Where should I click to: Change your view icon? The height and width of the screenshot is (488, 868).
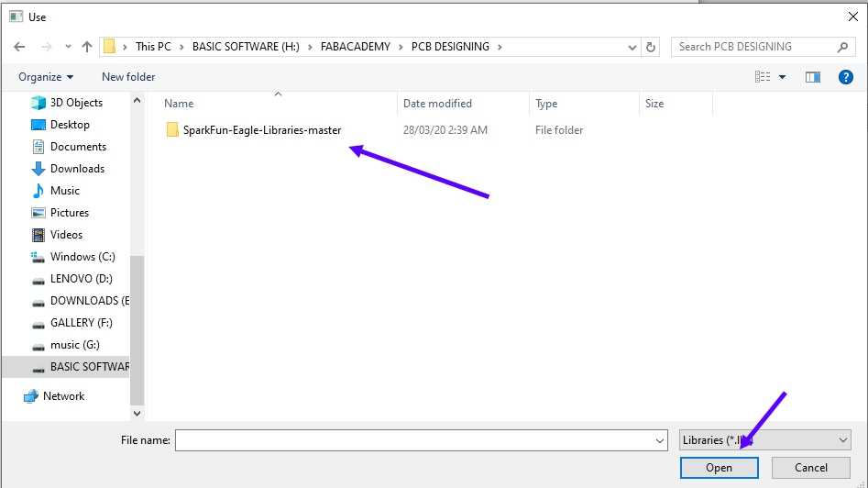pyautogui.click(x=763, y=77)
